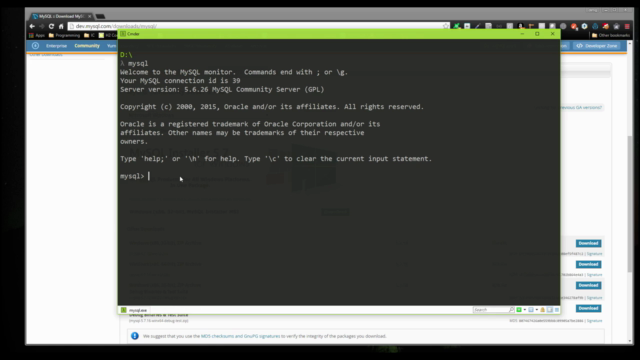Open Chrome's red menu icon
Viewport: 640px width, 360px height.
point(627,26)
